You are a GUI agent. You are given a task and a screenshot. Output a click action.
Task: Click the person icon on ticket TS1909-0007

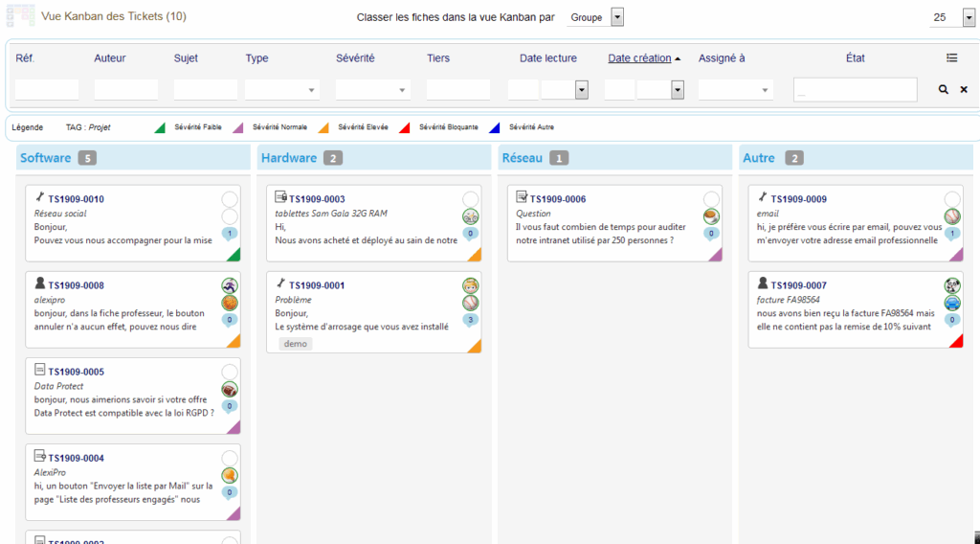[x=763, y=283]
